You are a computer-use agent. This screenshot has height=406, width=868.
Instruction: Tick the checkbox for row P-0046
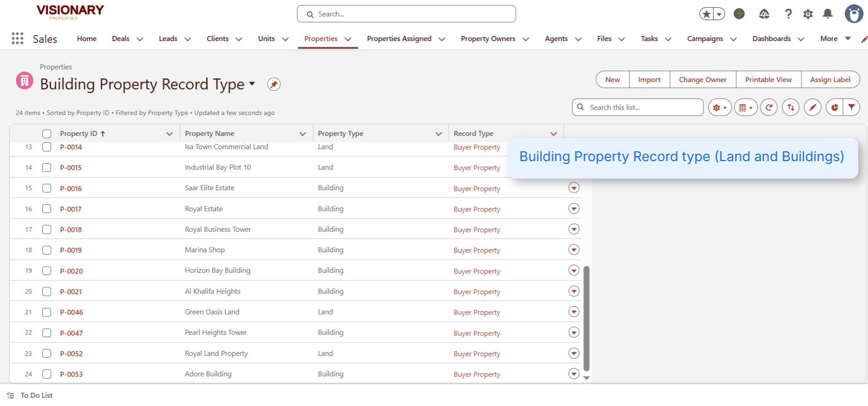pyautogui.click(x=46, y=312)
